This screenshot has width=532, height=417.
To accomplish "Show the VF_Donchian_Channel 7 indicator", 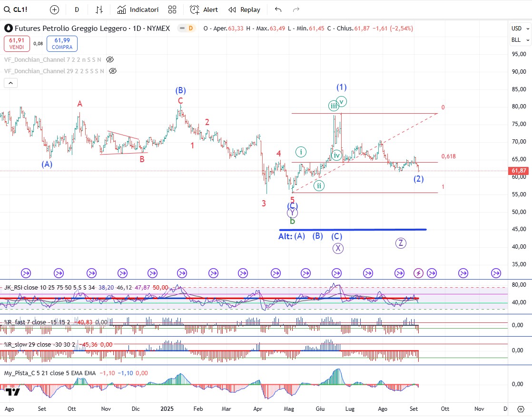I will click(110, 59).
